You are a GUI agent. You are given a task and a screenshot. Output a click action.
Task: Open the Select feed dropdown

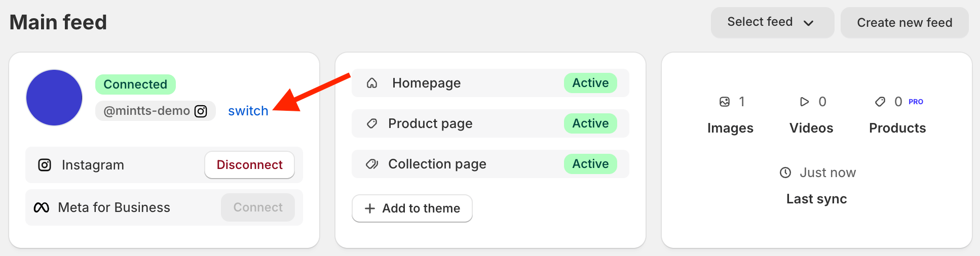[x=772, y=22]
